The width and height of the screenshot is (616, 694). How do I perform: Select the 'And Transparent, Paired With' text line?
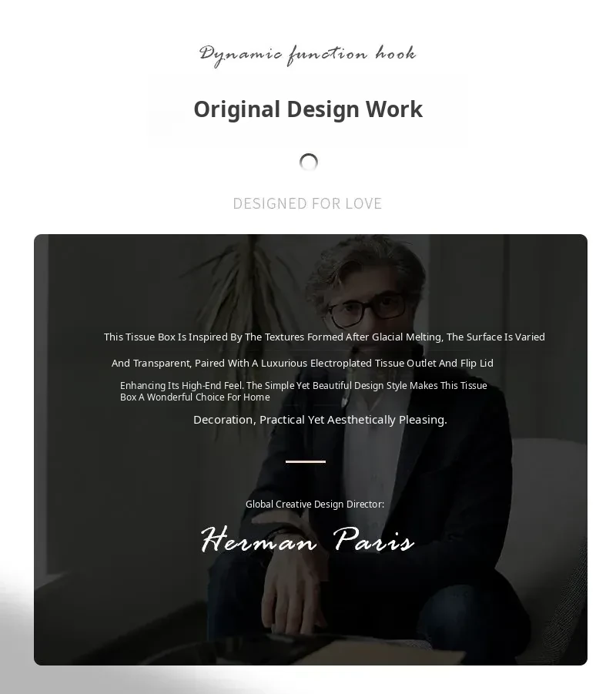point(303,363)
